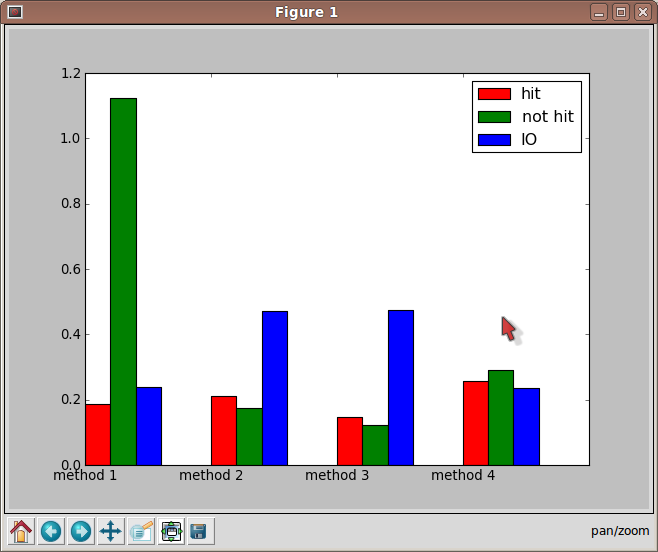Minimize the Figure 1 window

598,12
